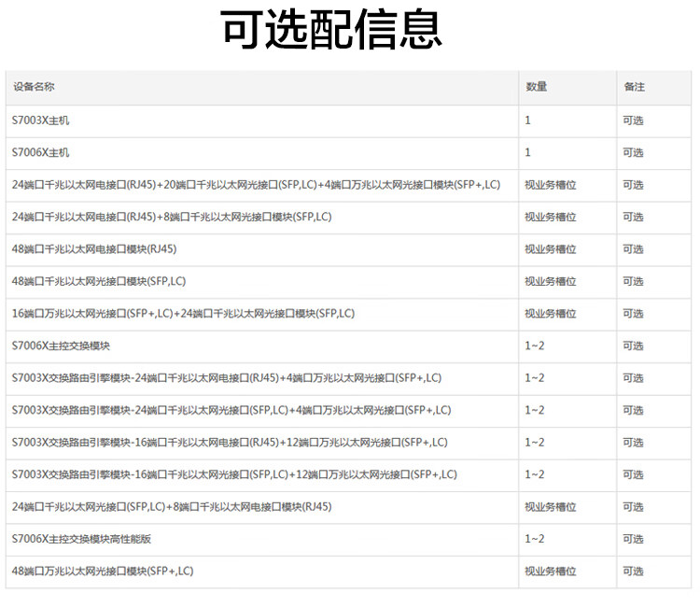Viewport: 700px width, 607px height.
Task: Click the 设备名称 column header
Action: [x=34, y=87]
